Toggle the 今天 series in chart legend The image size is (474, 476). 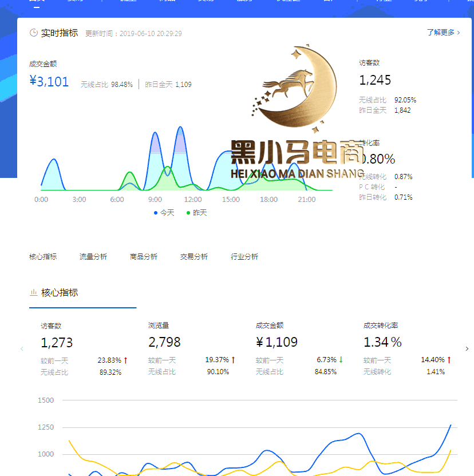tap(164, 213)
